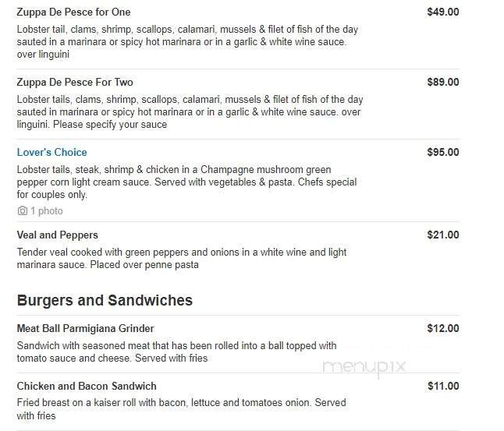Open the "1 photo" link text
The image size is (504, 431).
tap(47, 211)
